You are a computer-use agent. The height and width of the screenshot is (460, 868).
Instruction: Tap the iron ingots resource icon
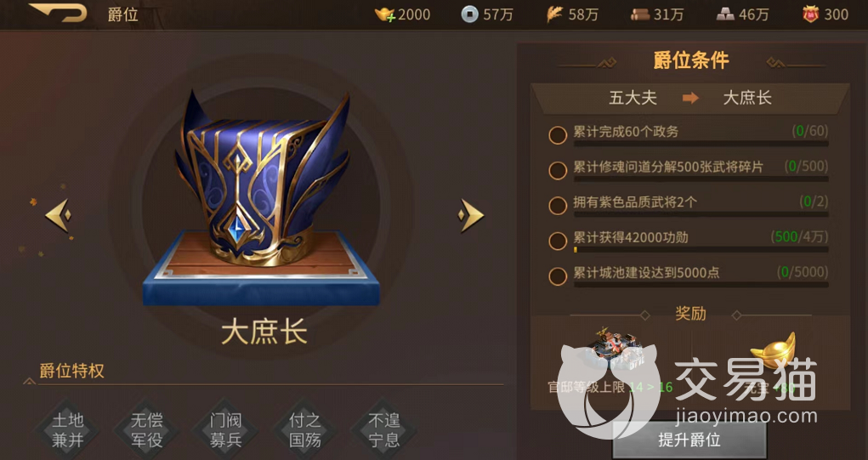[x=725, y=15]
